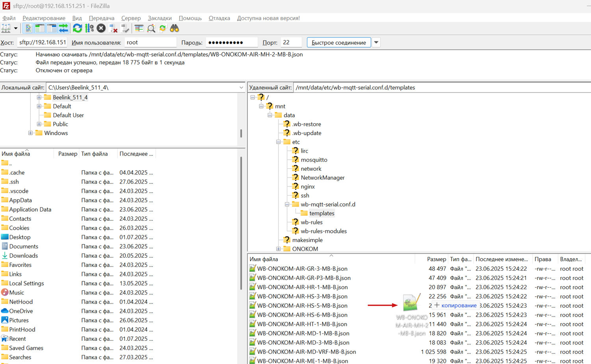Image resolution: width=591 pixels, height=364 pixels.
Task: Click the file icon of WB-ONOKOM-AIR-HR-1-MB-B.json
Action: (253, 287)
